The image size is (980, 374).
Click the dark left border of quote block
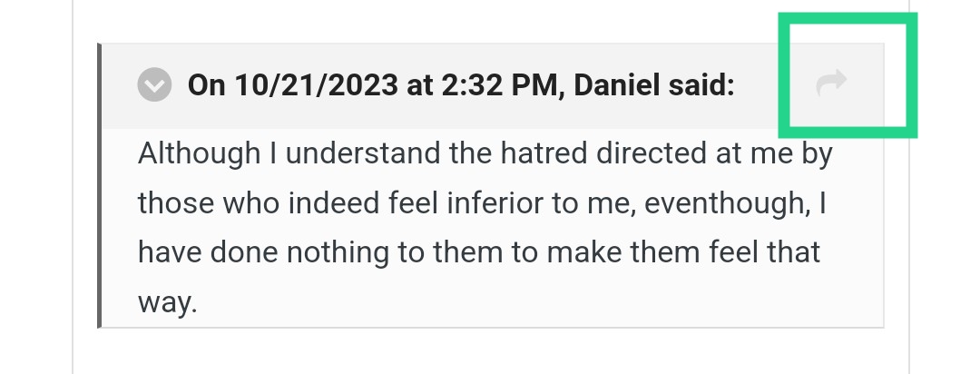pyautogui.click(x=100, y=185)
